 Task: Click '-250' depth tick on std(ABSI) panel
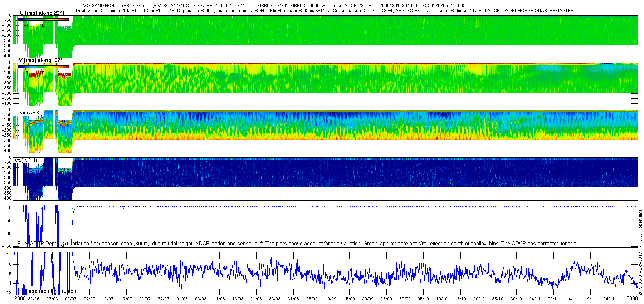tap(7, 183)
